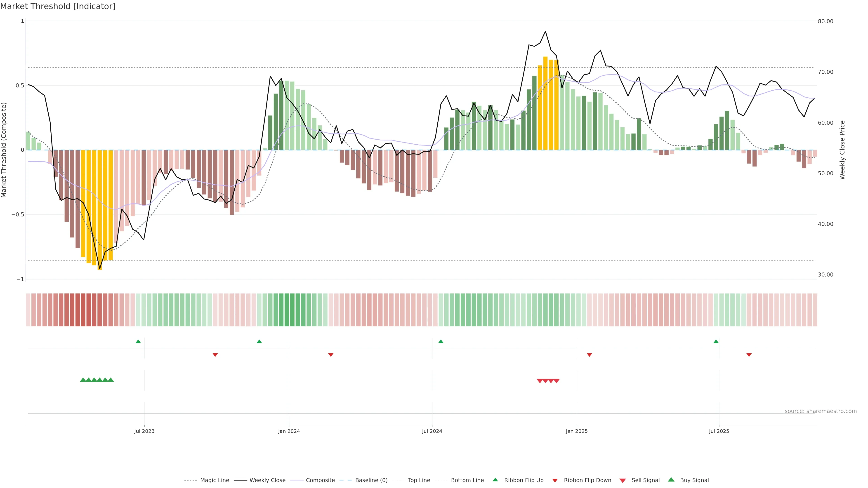Toggle Buy Signal legend entry

(x=694, y=480)
